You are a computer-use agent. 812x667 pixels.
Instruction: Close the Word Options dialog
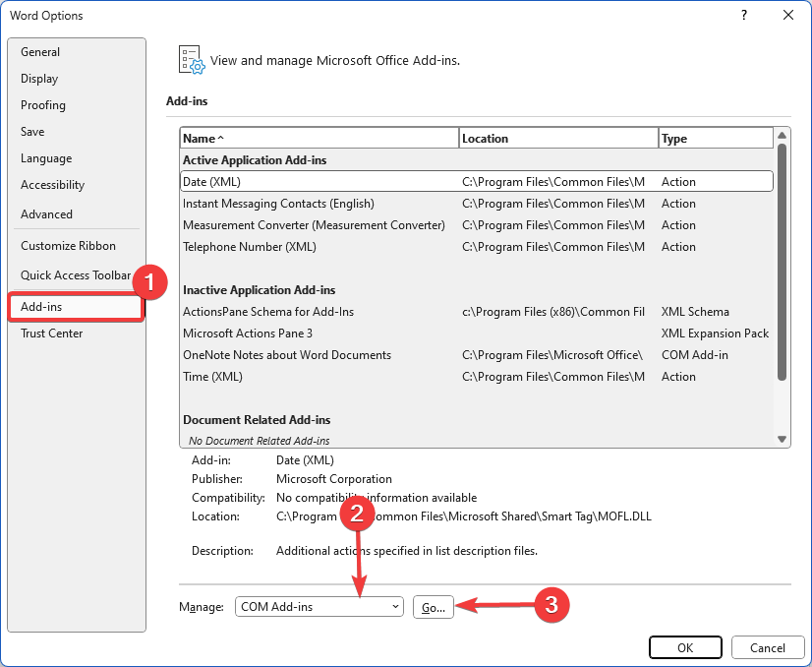click(x=787, y=15)
